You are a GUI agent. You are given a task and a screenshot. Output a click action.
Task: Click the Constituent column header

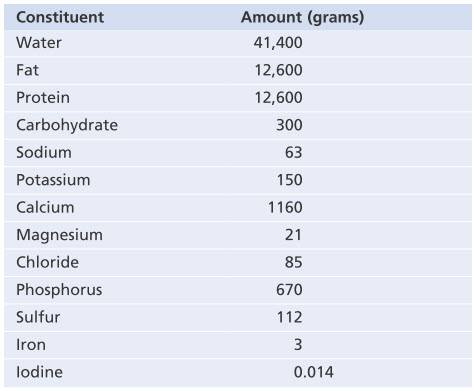tap(60, 17)
